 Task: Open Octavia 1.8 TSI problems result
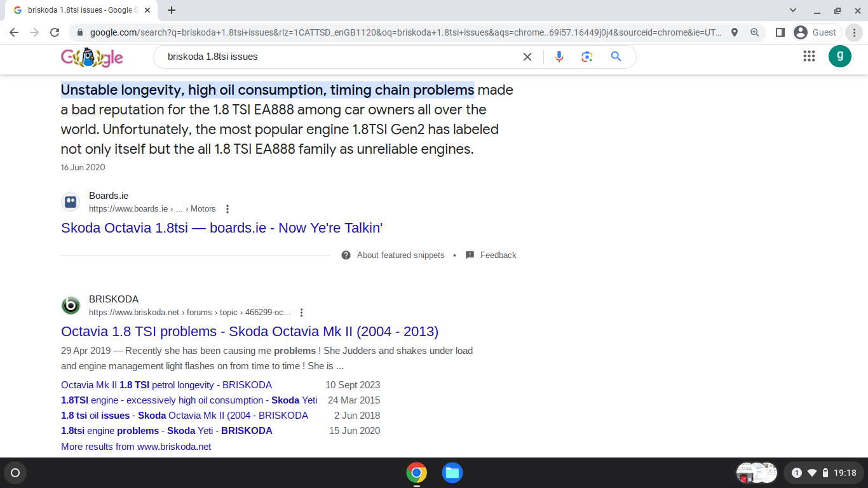pyautogui.click(x=250, y=332)
